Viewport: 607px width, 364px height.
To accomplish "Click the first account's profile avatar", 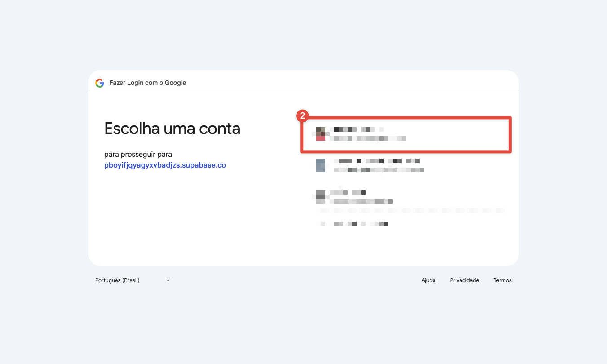I will (x=321, y=134).
